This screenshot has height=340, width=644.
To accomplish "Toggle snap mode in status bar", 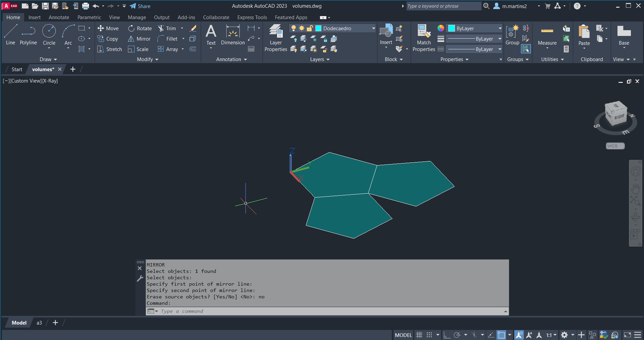I will [429, 335].
